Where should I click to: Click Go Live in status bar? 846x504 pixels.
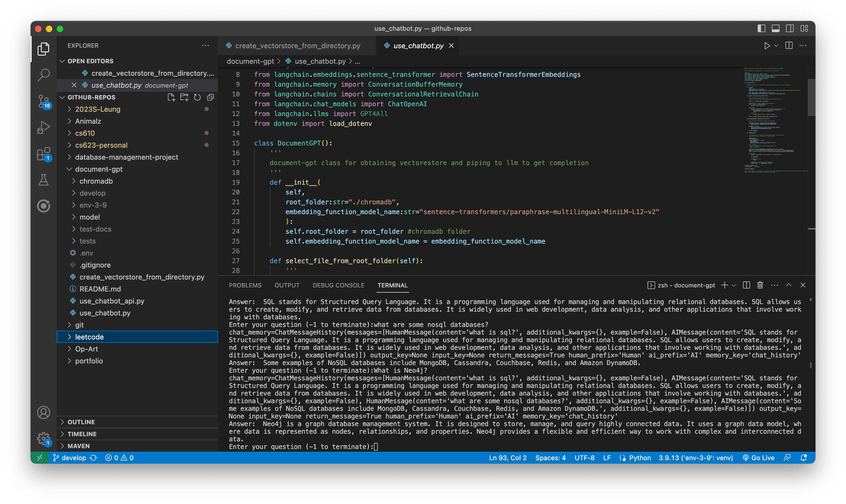coord(758,458)
